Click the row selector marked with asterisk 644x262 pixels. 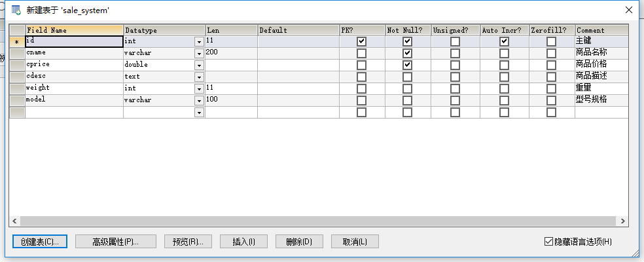[x=17, y=41]
